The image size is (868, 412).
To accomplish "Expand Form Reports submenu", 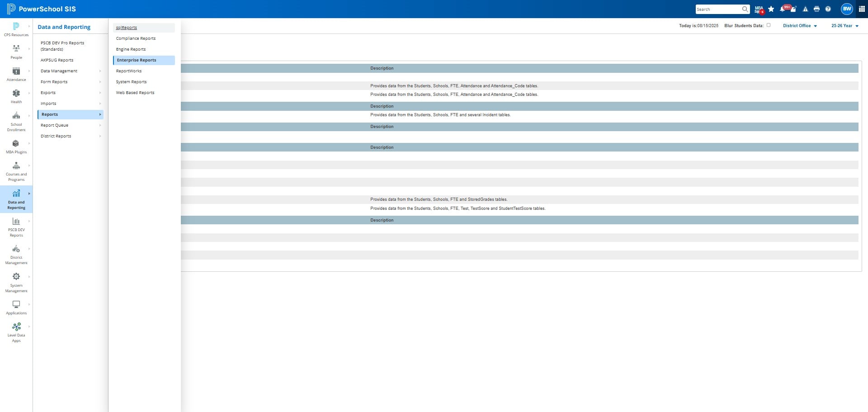I will 71,82.
